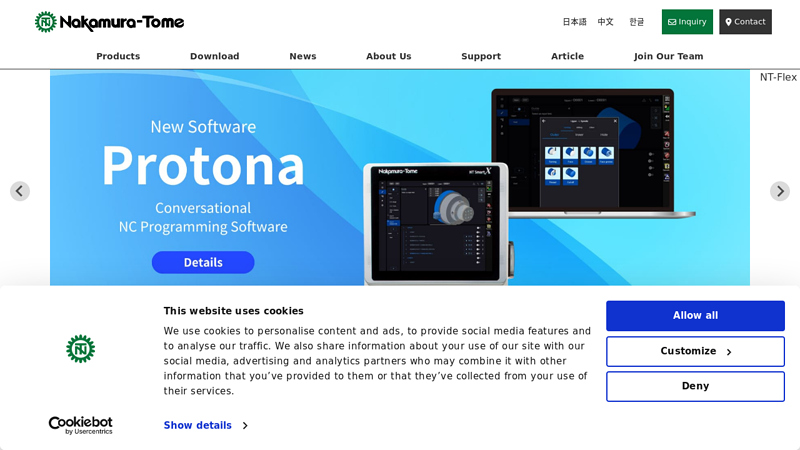Switch language to 日本語
This screenshot has width=800, height=450.
tap(574, 22)
